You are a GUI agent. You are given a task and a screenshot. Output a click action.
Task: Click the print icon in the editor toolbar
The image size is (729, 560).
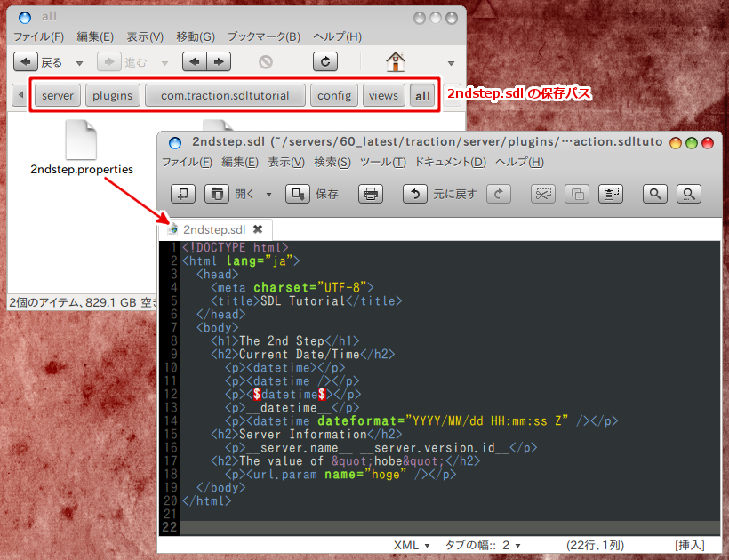(371, 194)
